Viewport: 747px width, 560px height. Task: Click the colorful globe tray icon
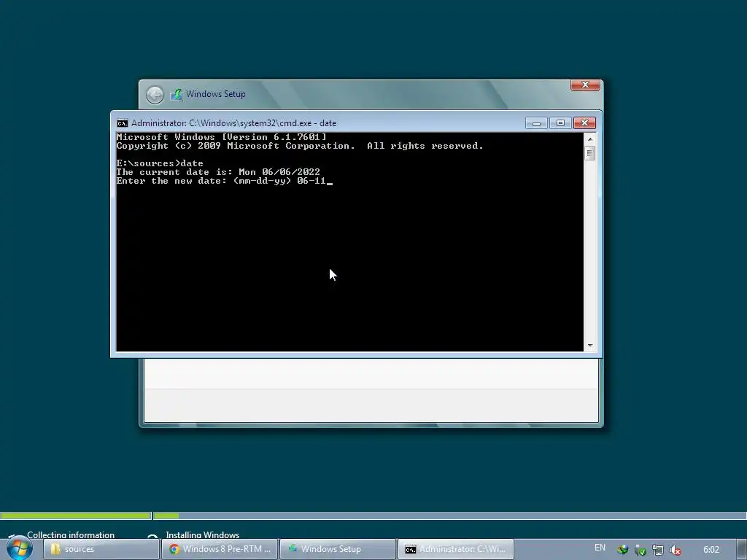point(622,550)
